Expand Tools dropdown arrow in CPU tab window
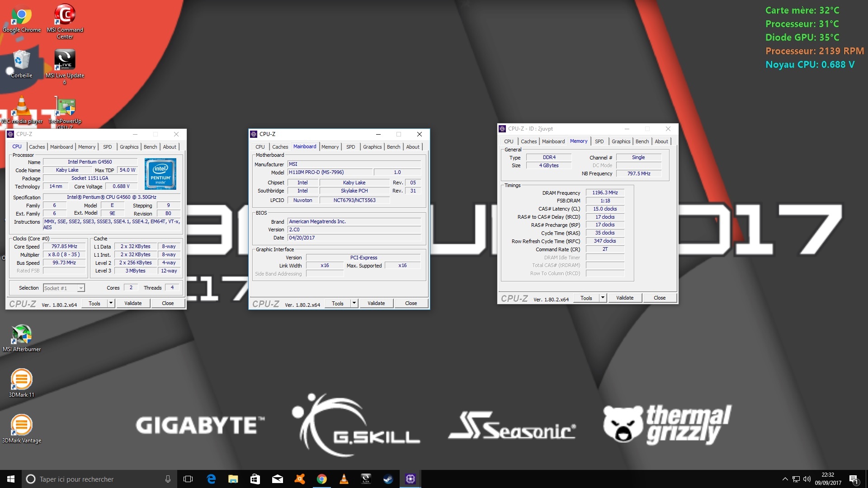The height and width of the screenshot is (488, 868). tap(111, 303)
